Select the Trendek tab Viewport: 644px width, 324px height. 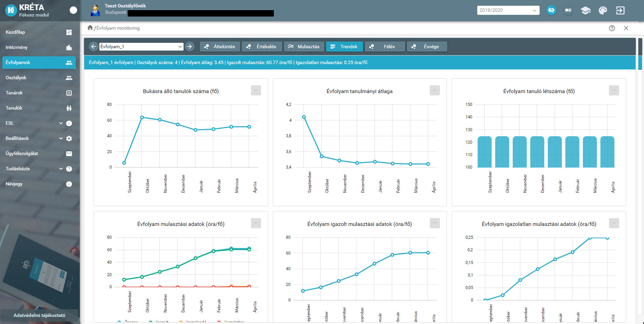coord(344,47)
